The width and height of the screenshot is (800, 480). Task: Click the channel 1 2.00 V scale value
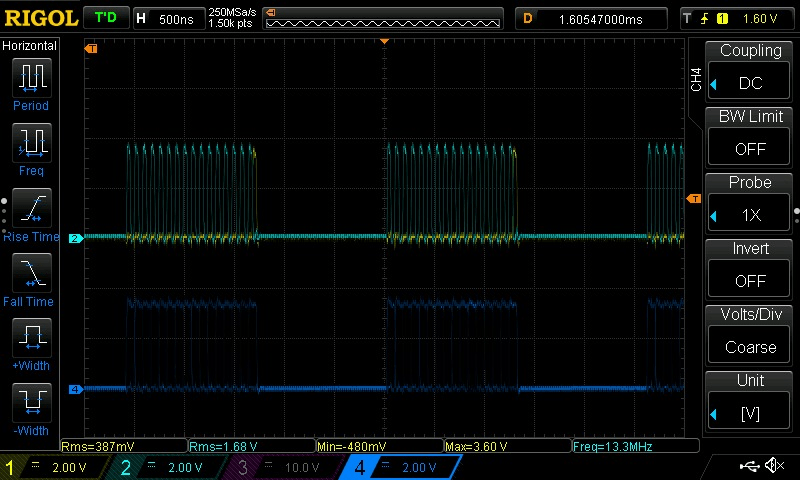pyautogui.click(x=69, y=467)
